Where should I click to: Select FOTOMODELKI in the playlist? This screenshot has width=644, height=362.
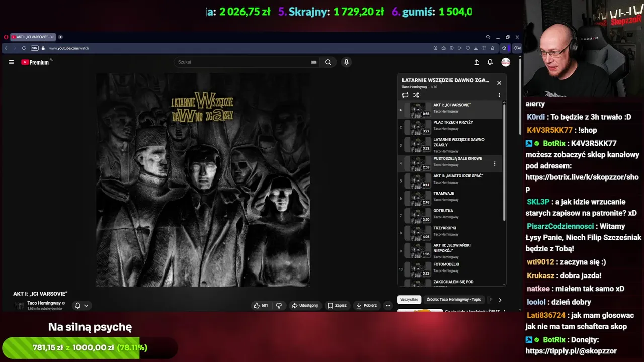450,269
